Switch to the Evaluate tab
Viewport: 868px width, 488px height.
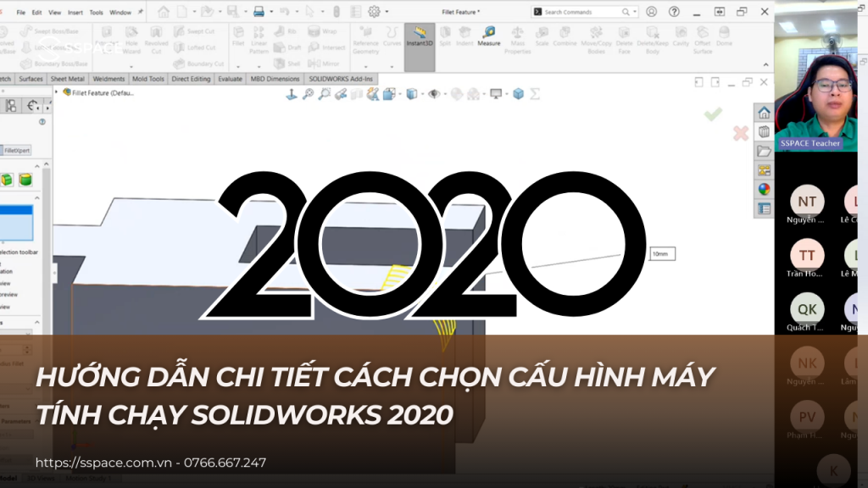[231, 79]
